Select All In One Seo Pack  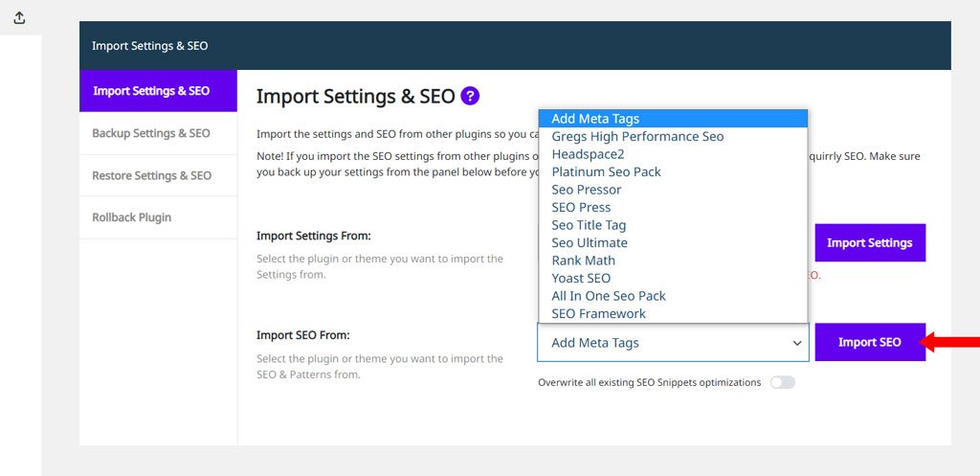[x=673, y=296]
